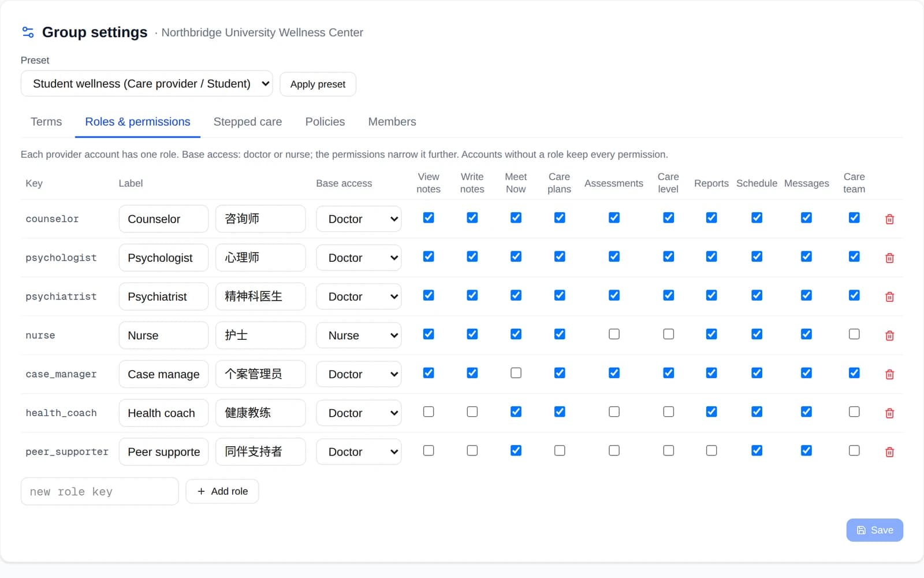
Task: Open the Members tab
Action: (x=392, y=122)
